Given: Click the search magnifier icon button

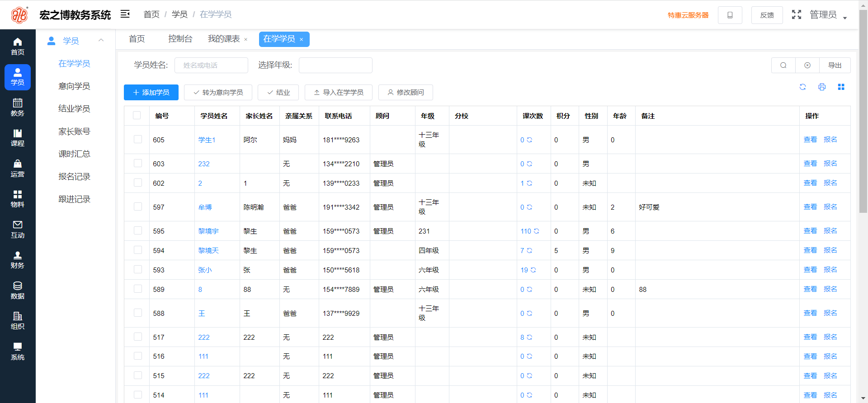Looking at the screenshot, I should (x=783, y=65).
